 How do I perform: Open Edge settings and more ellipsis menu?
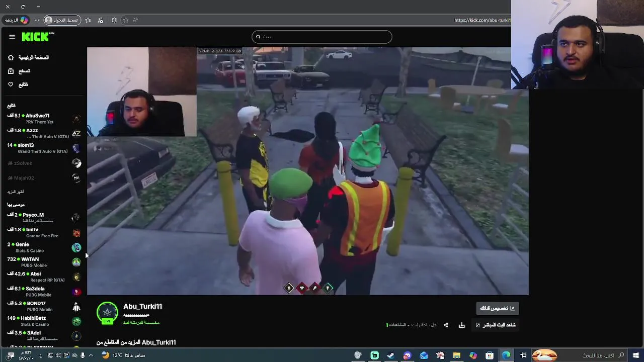click(x=37, y=20)
